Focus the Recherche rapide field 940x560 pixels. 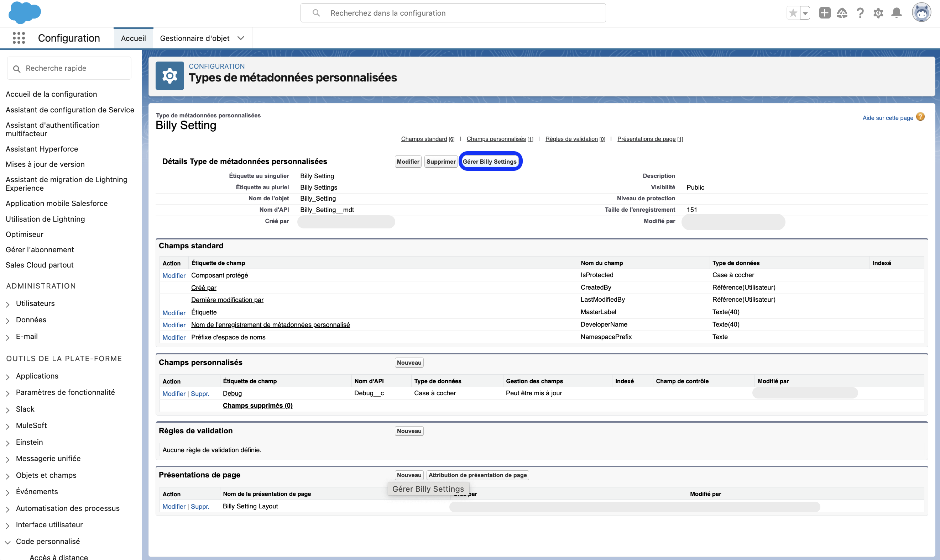(x=69, y=68)
